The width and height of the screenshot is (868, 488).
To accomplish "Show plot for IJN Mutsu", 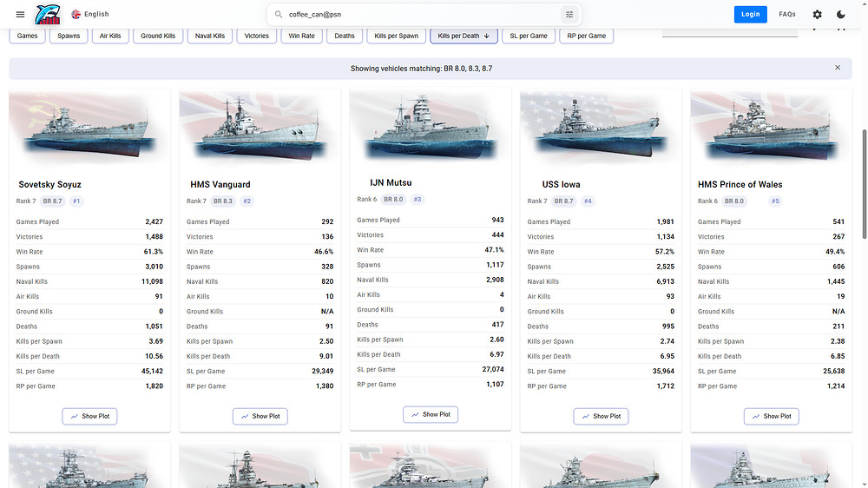I will point(431,415).
